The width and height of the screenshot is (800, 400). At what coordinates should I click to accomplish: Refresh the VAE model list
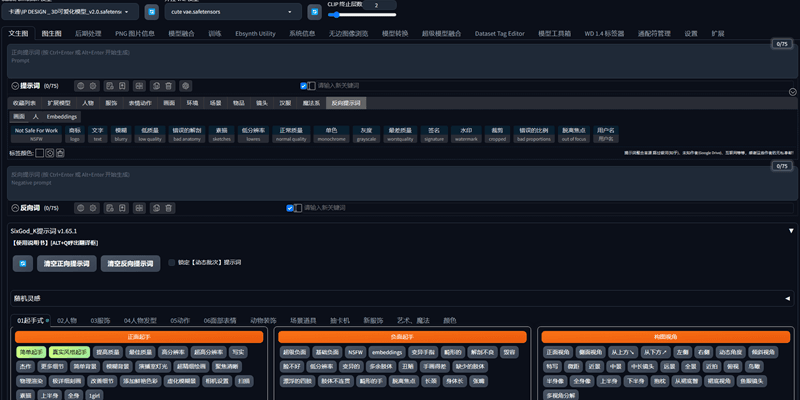coord(314,12)
